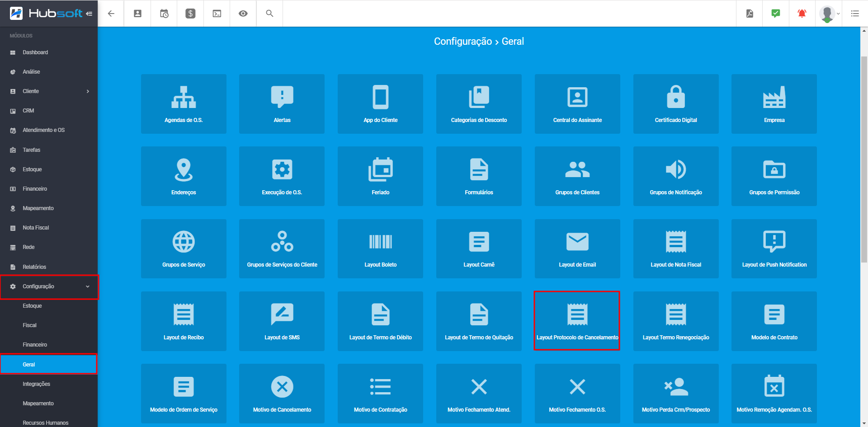Open Central do Assinante tile
This screenshot has height=427, width=868.
[577, 104]
